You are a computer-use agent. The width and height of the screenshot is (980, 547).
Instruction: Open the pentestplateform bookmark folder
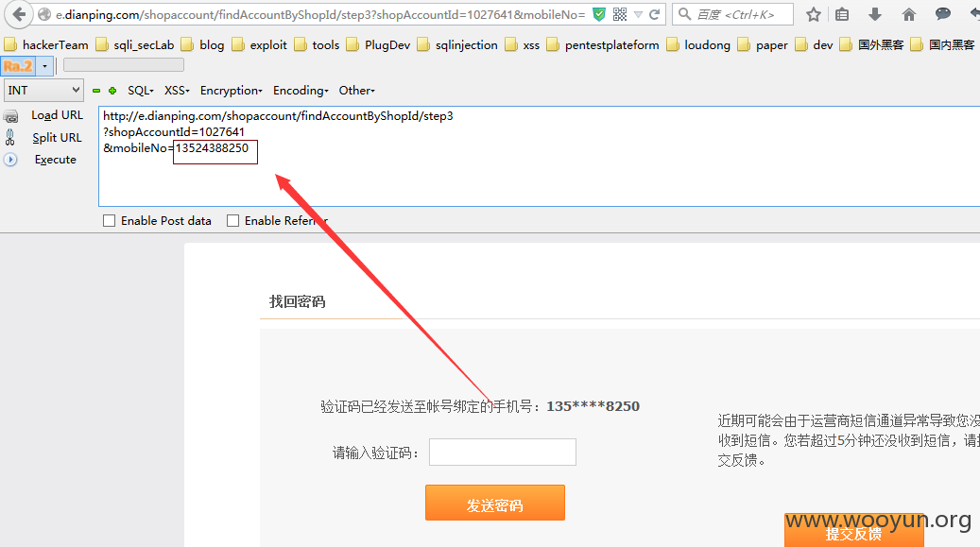(603, 45)
